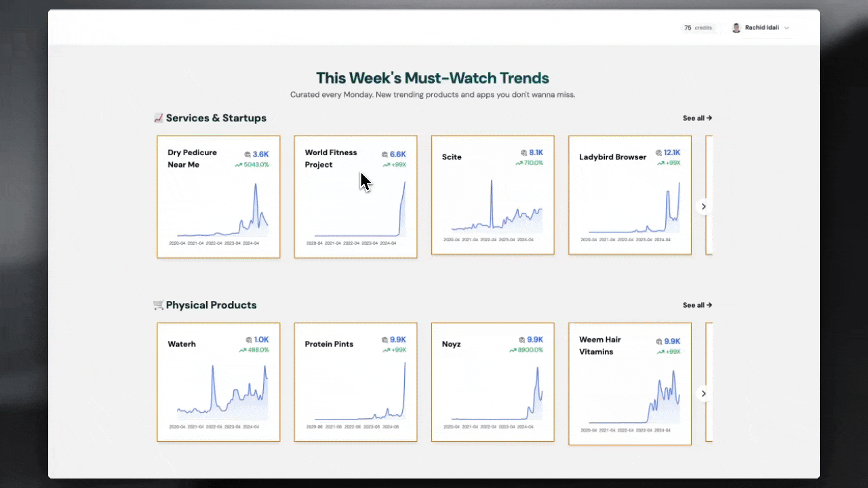Click the 75 credits badge
This screenshot has height=488, width=868.
click(698, 28)
